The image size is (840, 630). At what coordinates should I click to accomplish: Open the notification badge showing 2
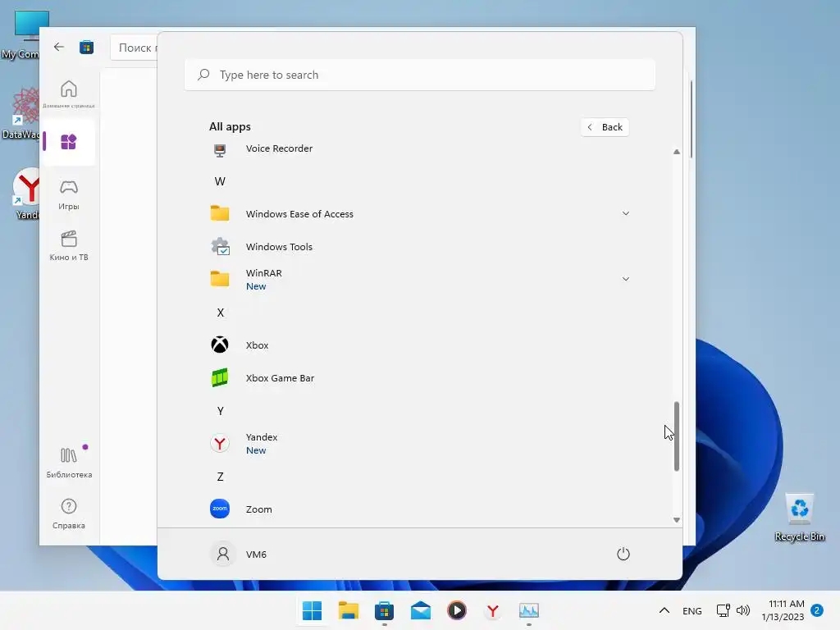coord(817,610)
